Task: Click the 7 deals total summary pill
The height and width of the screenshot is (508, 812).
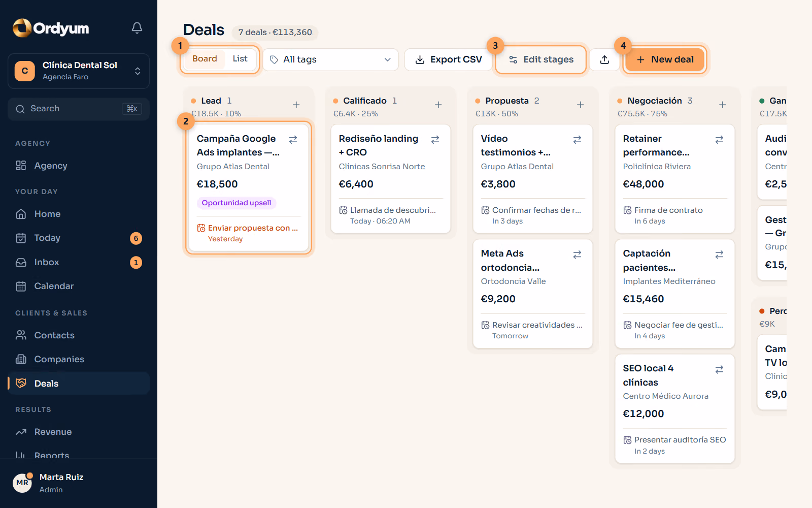Action: point(275,33)
